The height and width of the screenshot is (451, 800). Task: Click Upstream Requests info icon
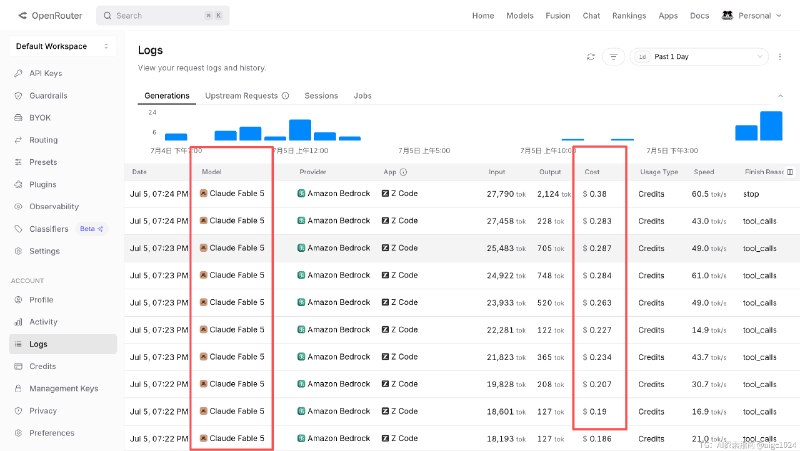(x=285, y=95)
